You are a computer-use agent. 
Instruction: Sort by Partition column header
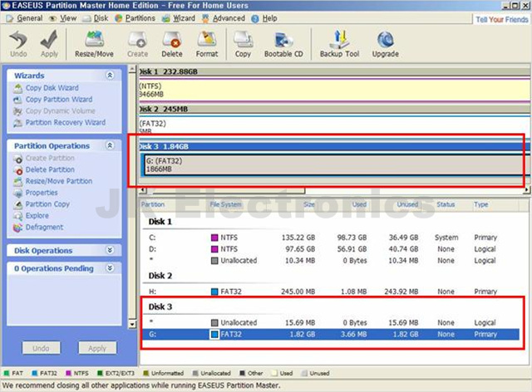(x=153, y=204)
